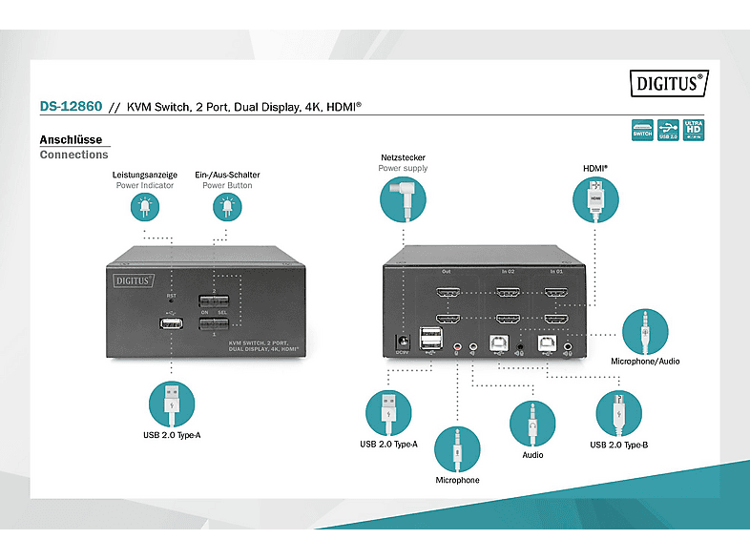This screenshot has width=750, height=560.
Task: Click the bottom Out HDMI port
Action: 448,319
